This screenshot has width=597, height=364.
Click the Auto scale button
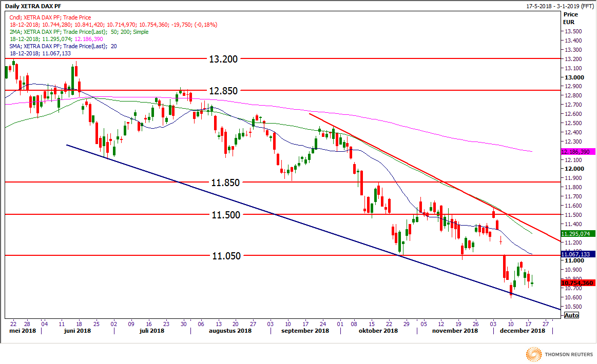[571, 315]
